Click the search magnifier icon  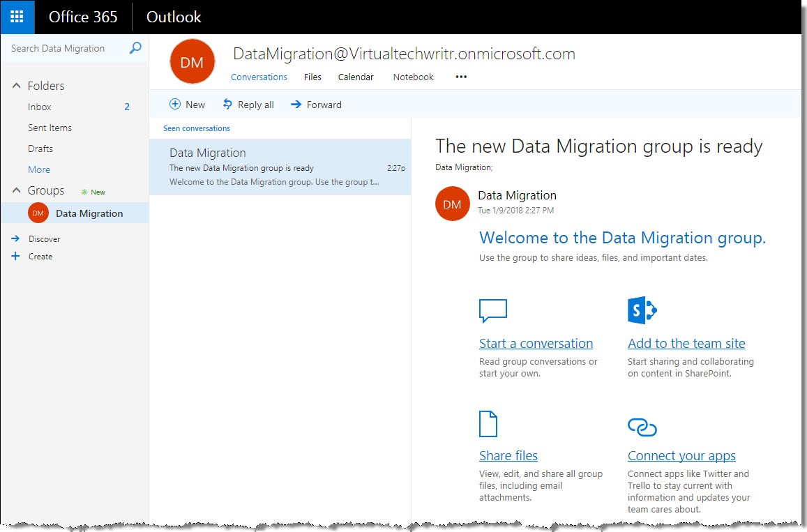135,48
